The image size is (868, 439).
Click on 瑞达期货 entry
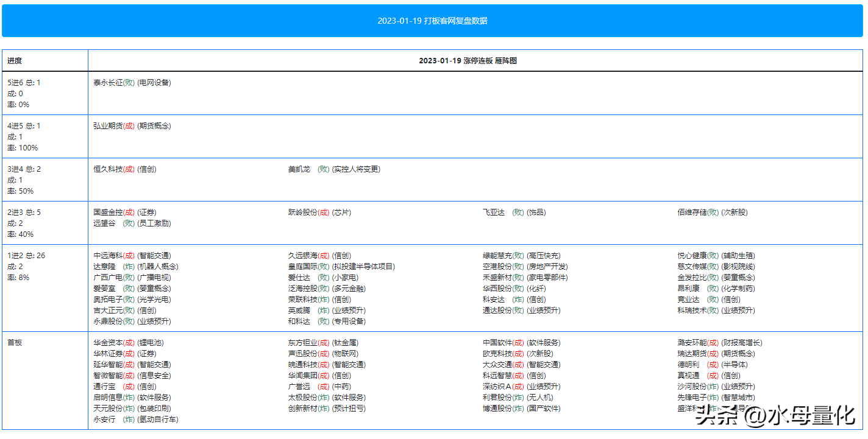point(692,354)
